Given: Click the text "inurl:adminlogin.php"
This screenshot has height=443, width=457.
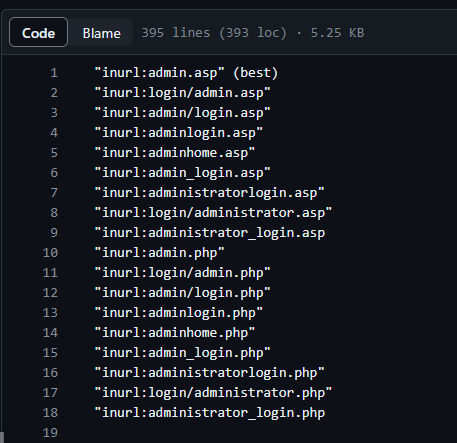Looking at the screenshot, I should tap(178, 313).
